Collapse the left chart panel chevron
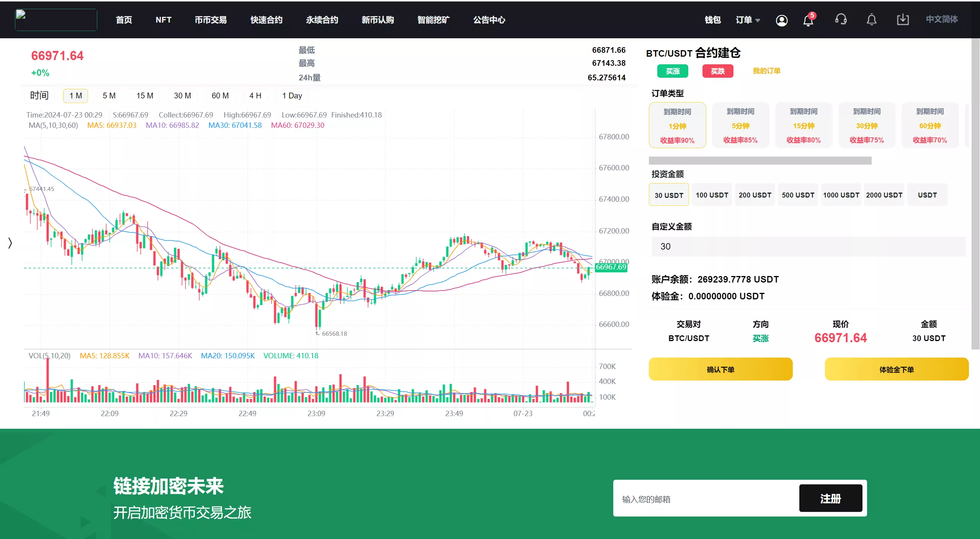Image resolution: width=980 pixels, height=539 pixels. 10,242
